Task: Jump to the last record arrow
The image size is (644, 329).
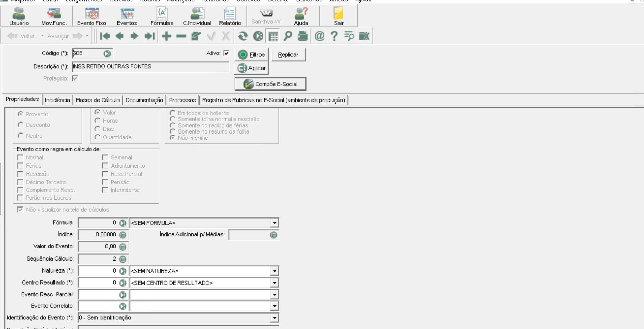Action: pyautogui.click(x=150, y=36)
